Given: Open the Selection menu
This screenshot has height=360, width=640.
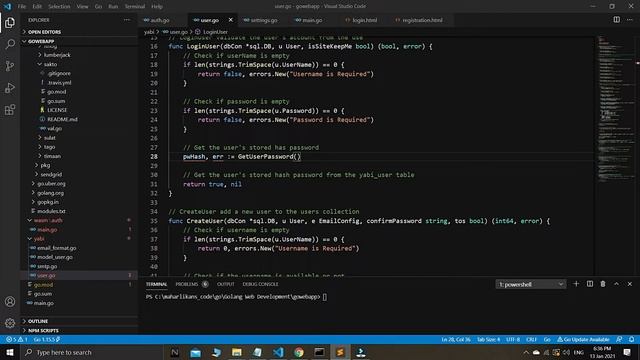Looking at the screenshot, I should pyautogui.click(x=59, y=7).
